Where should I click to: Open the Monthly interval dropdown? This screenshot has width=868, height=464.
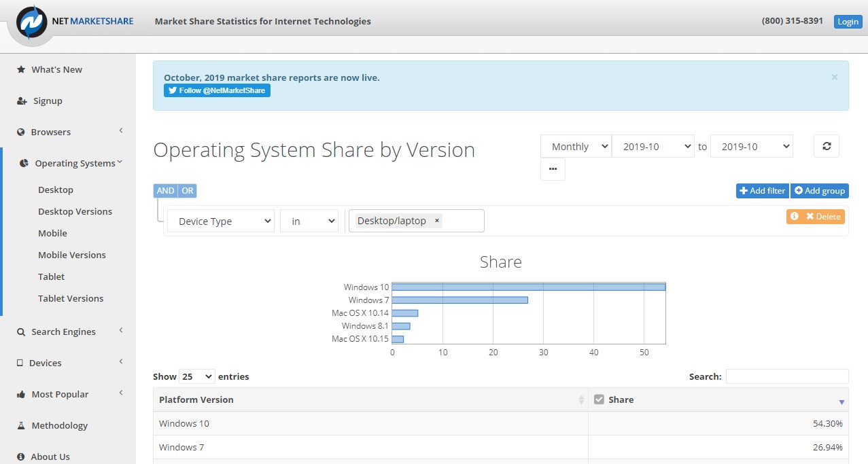click(x=576, y=146)
